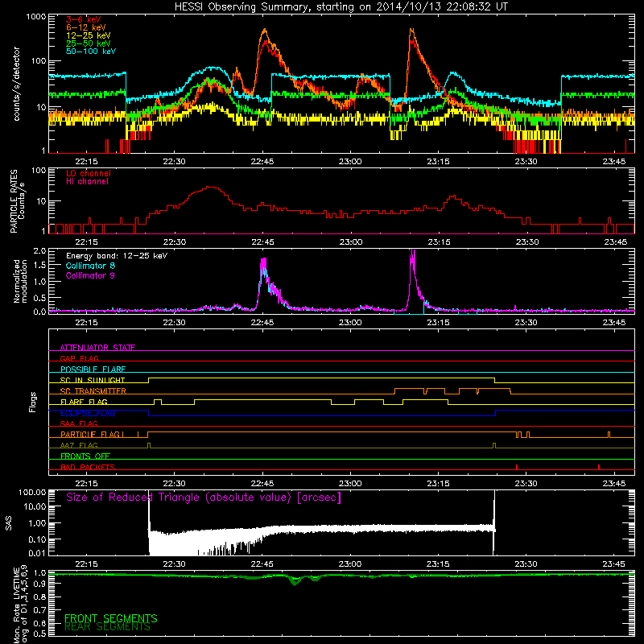
Task: Click the POSSIBLE FLARE flag label
Action: pos(93,369)
